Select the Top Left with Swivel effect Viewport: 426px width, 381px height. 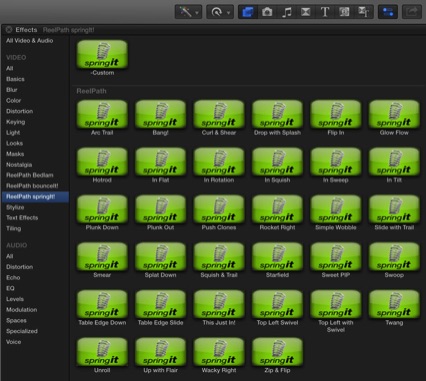click(x=336, y=305)
